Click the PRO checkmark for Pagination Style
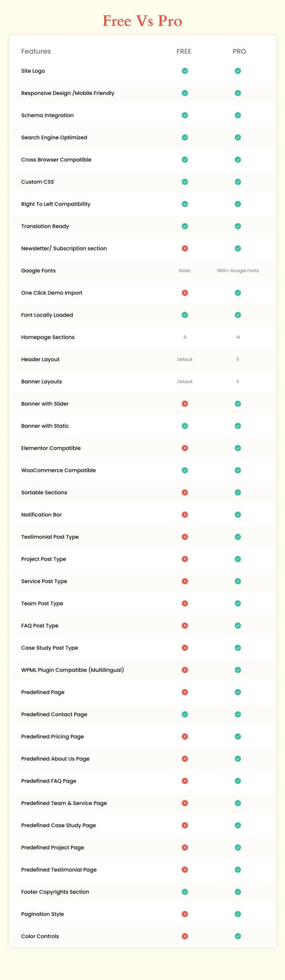This screenshot has height=980, width=285. point(238,914)
